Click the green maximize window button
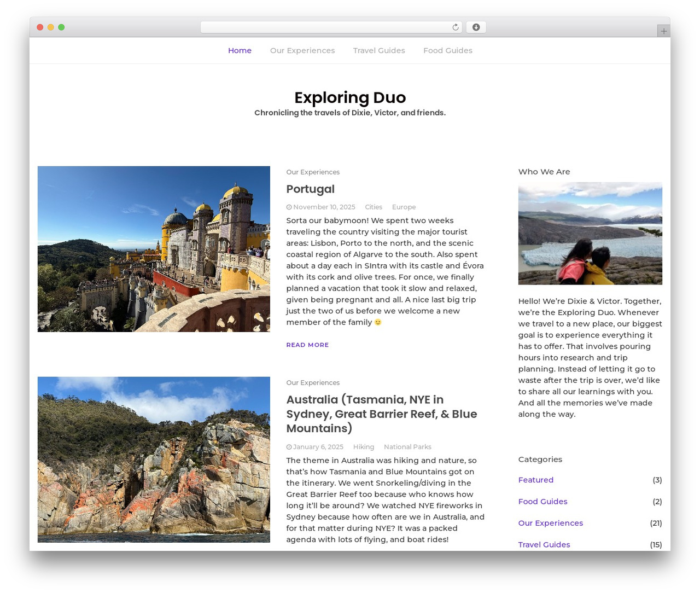Image resolution: width=700 pixels, height=593 pixels. [61, 27]
